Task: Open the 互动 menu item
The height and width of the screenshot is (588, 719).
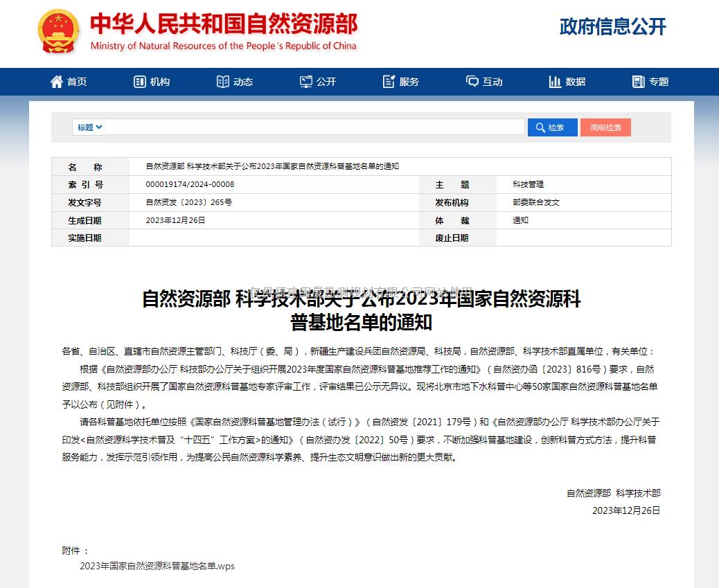Action: (x=484, y=82)
